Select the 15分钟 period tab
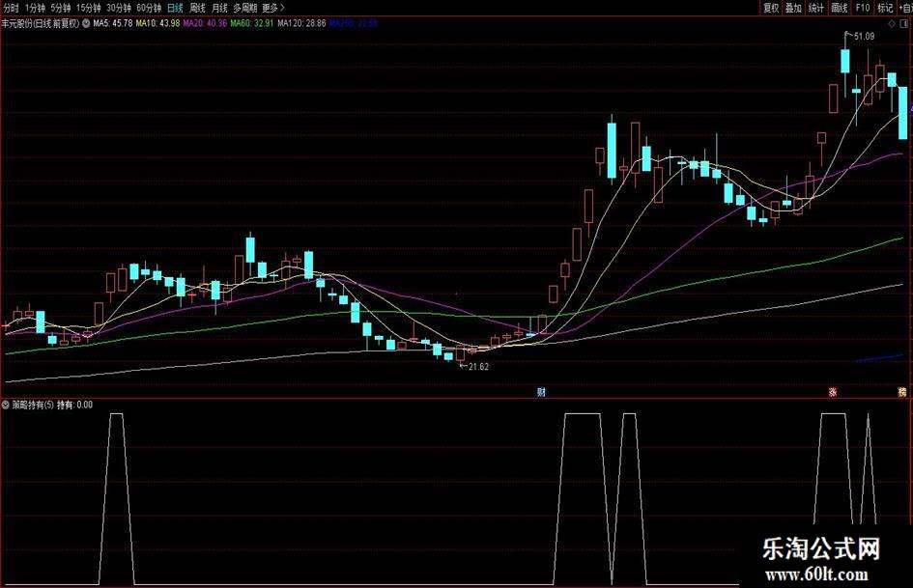 pyautogui.click(x=89, y=8)
